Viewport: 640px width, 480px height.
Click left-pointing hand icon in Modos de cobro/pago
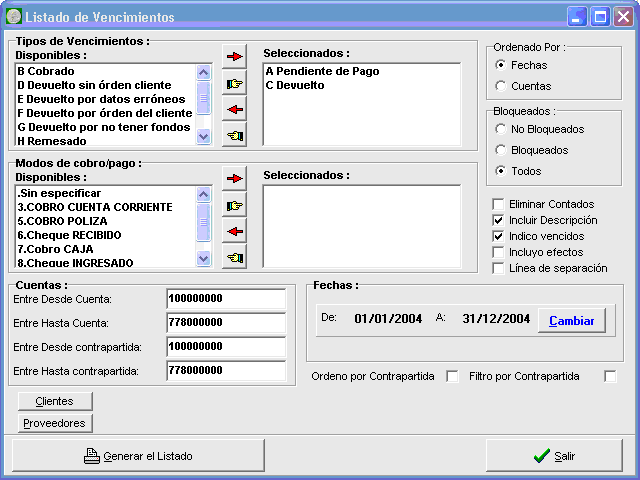pyautogui.click(x=234, y=257)
